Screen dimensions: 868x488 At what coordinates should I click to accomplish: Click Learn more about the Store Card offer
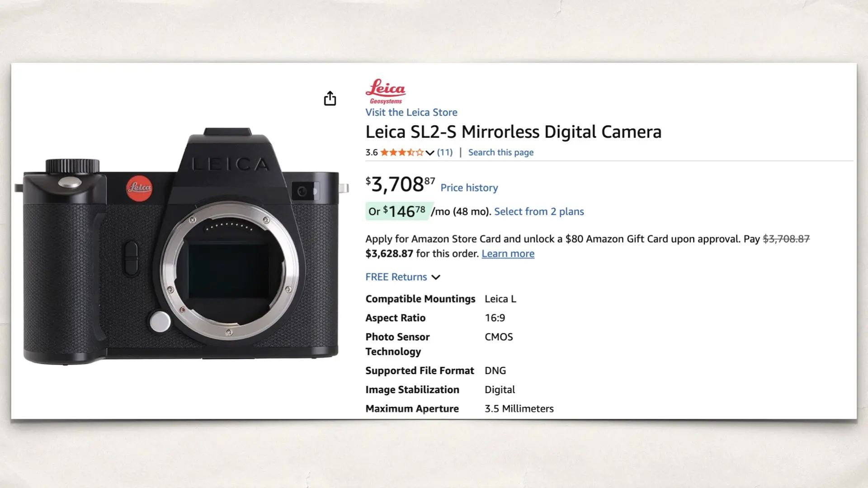point(508,253)
